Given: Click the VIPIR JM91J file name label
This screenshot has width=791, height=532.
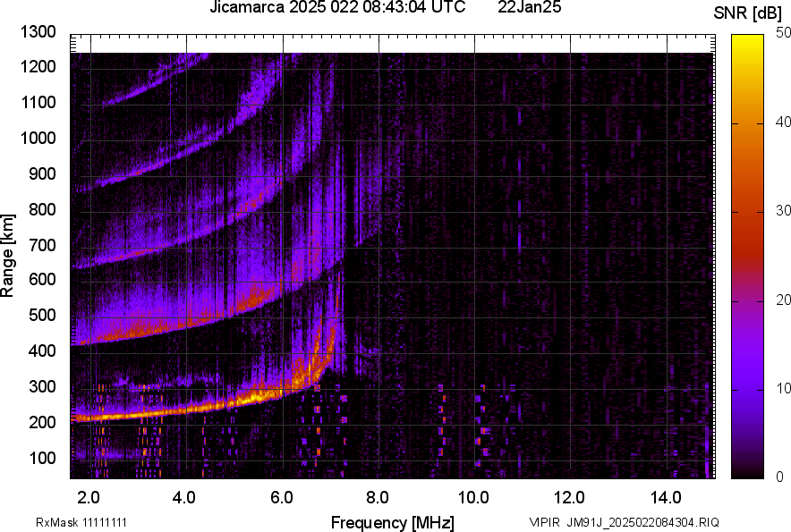Looking at the screenshot, I should pos(624,522).
